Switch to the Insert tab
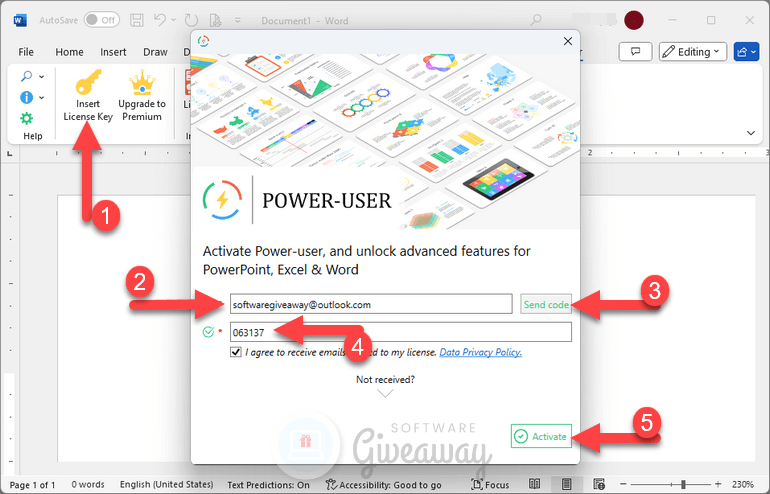 113,52
